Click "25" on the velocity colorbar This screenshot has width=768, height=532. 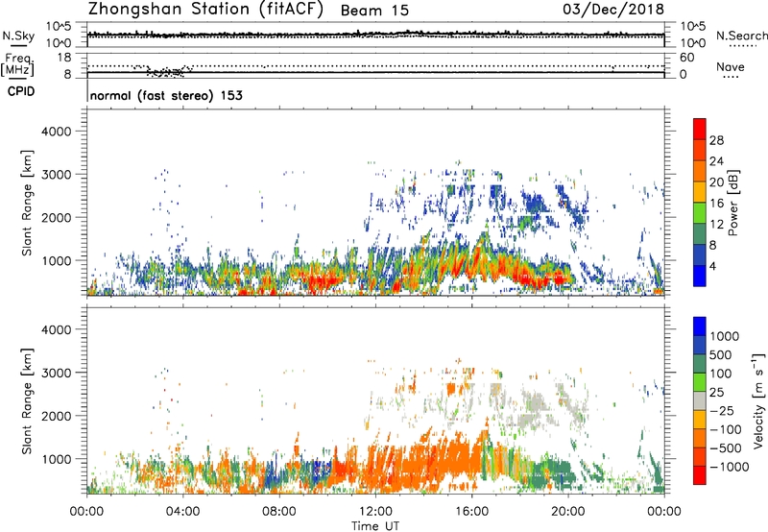716,393
